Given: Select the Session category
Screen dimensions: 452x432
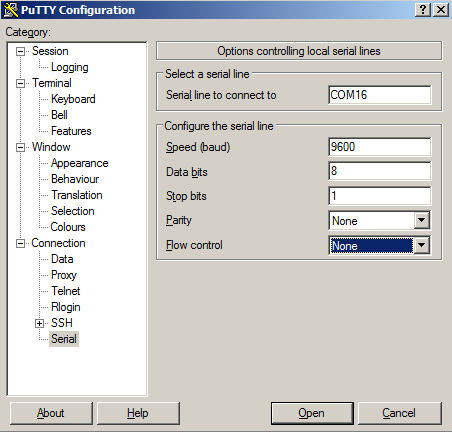Looking at the screenshot, I should [50, 51].
